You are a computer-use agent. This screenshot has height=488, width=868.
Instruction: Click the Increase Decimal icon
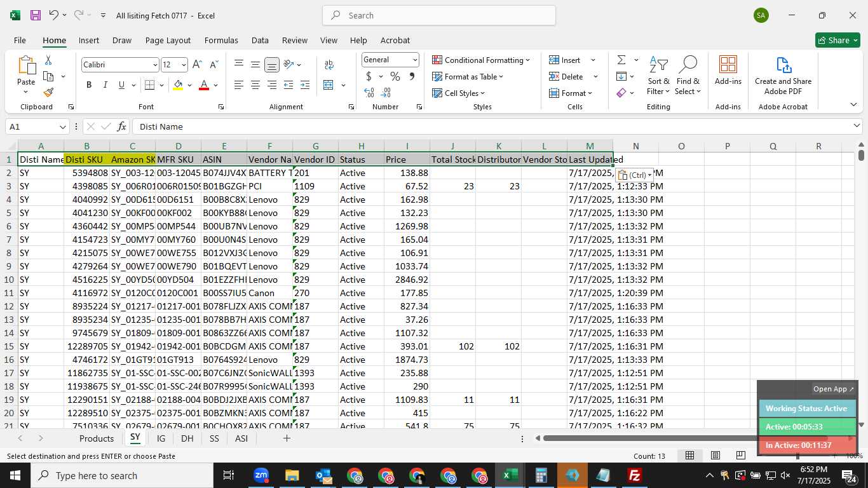[369, 93]
